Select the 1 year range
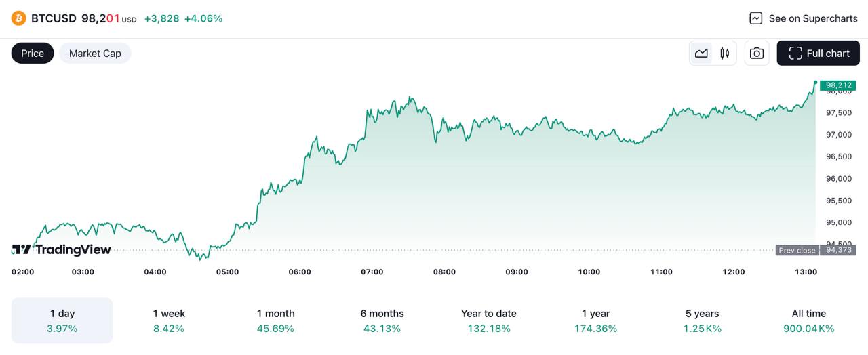The width and height of the screenshot is (868, 355). (595, 320)
